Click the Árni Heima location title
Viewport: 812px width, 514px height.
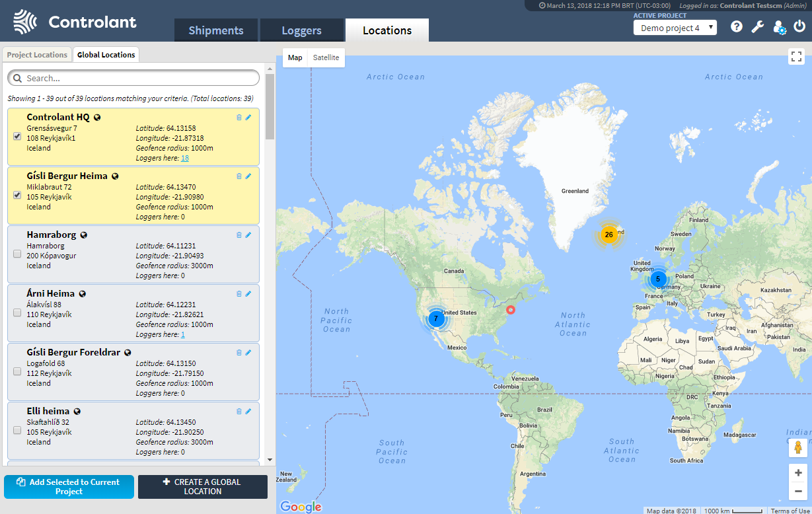click(x=51, y=293)
